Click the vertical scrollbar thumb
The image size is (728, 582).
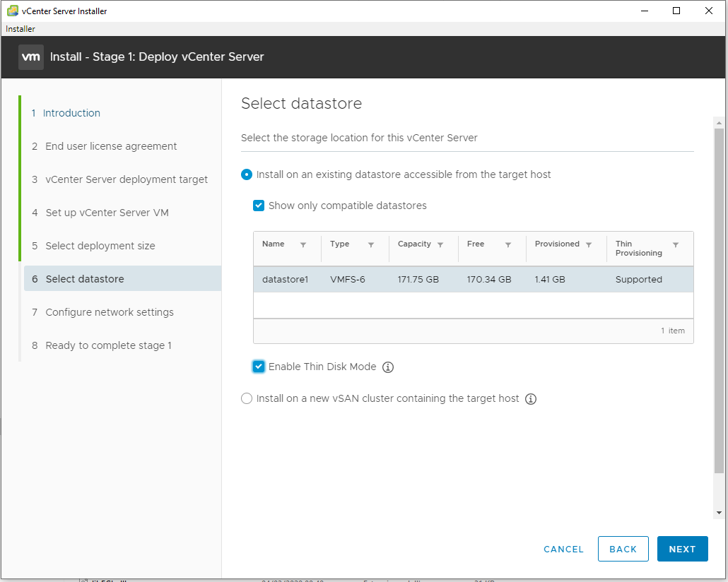[x=720, y=302]
